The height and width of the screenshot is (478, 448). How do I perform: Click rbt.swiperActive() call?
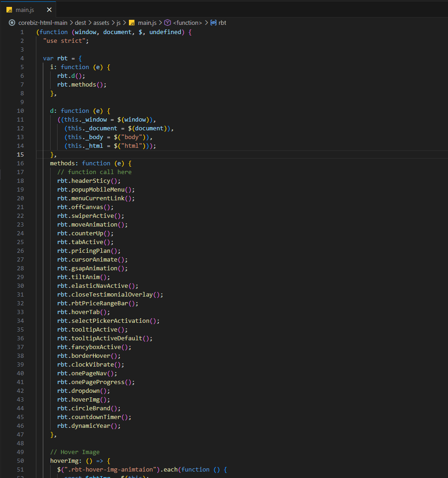click(91, 216)
